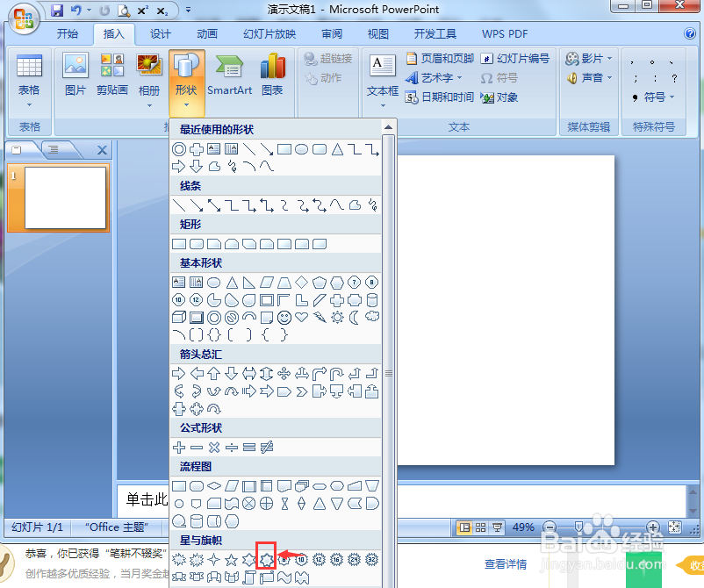Choose the lightning bolt shape

click(320, 318)
